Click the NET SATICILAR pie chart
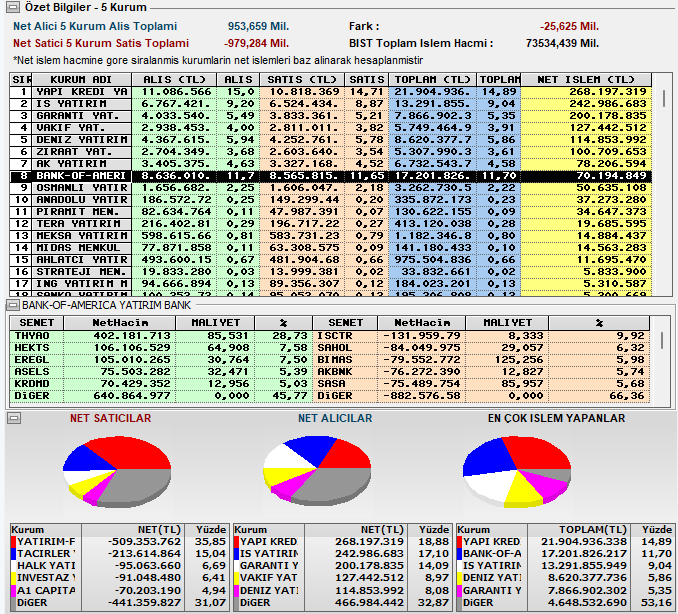 point(117,471)
